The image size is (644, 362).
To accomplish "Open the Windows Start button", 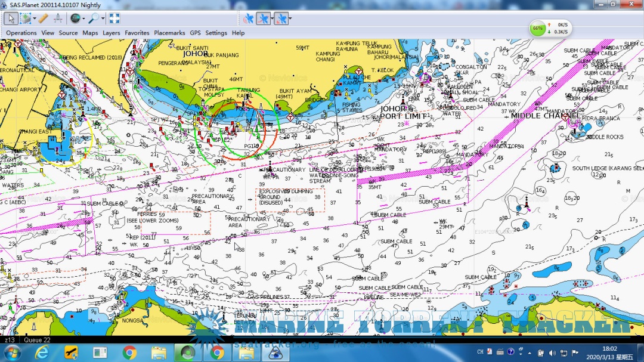I will click(x=11, y=352).
